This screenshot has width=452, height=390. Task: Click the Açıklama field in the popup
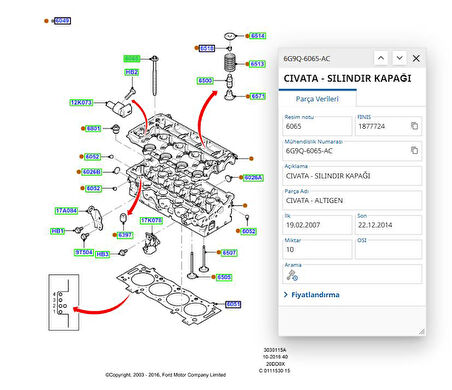point(352,176)
